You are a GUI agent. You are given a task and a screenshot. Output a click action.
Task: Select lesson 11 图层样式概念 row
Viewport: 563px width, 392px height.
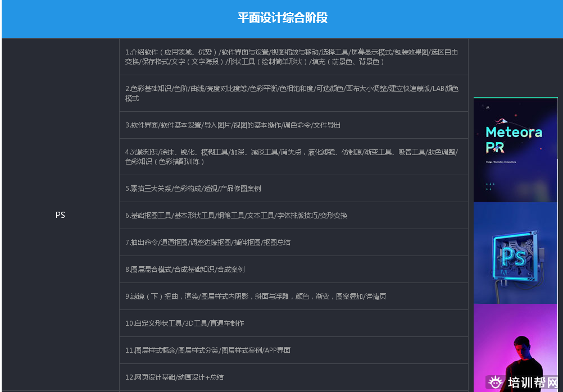click(292, 350)
